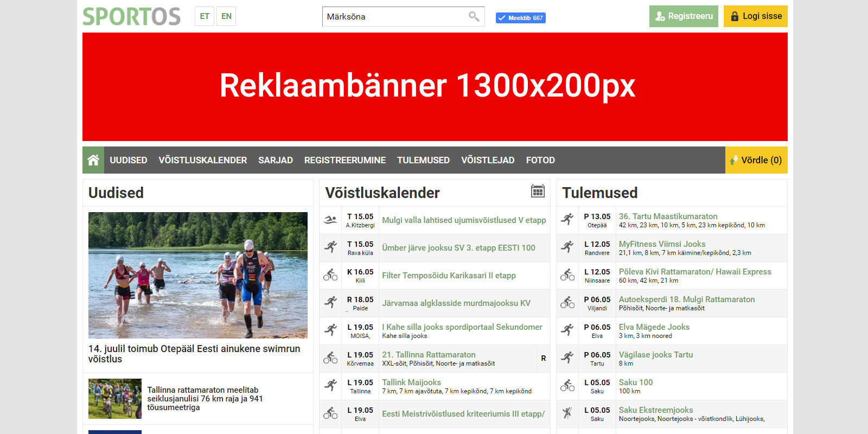The width and height of the screenshot is (868, 434).
Task: Click running icon beside 36. Tartu Maastikumaraton
Action: point(567,220)
